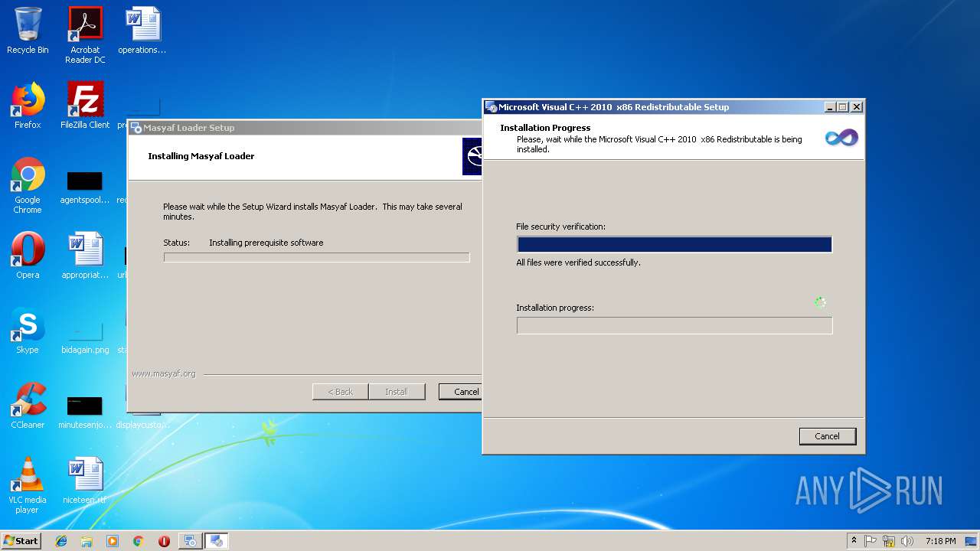The height and width of the screenshot is (551, 980).
Task: Launch Skype from the desktop
Action: coord(28,331)
